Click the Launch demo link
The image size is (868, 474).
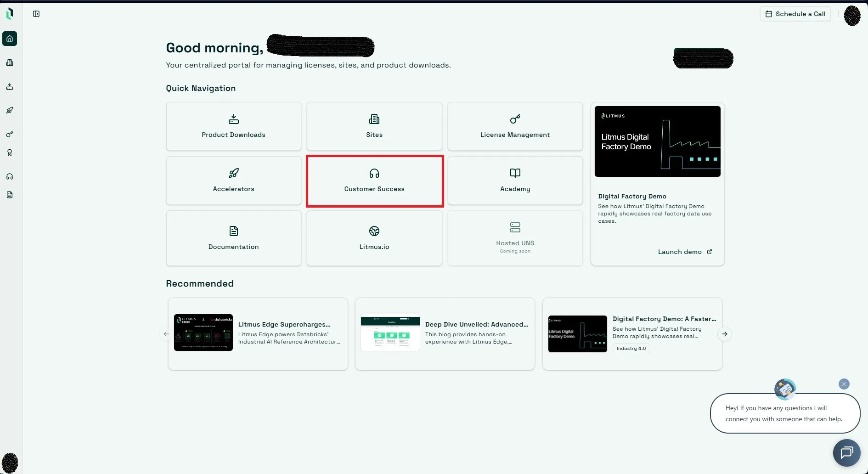tap(685, 252)
